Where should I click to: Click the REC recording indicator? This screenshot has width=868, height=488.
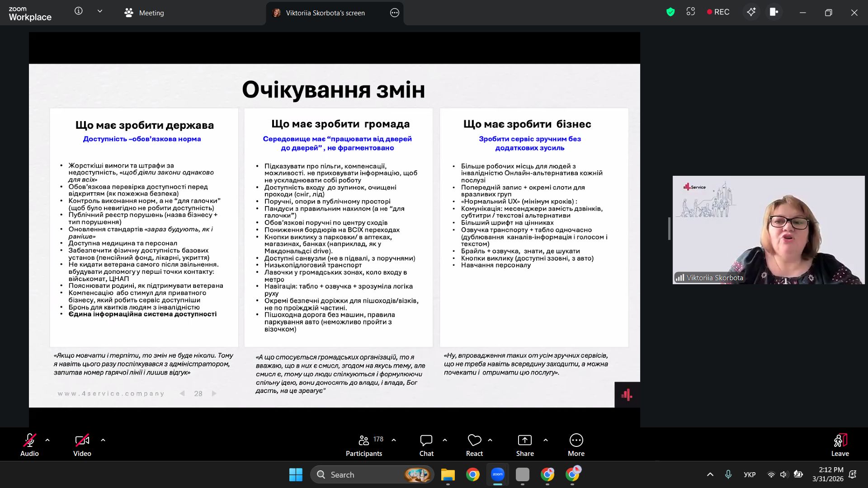718,12
